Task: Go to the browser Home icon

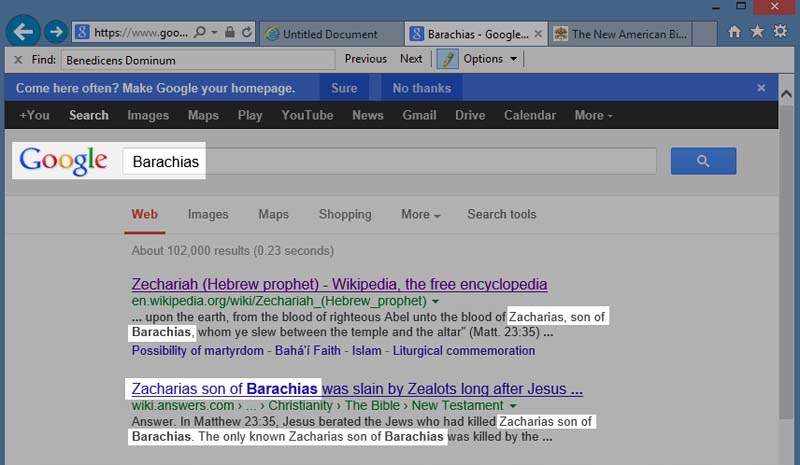Action: tap(734, 32)
